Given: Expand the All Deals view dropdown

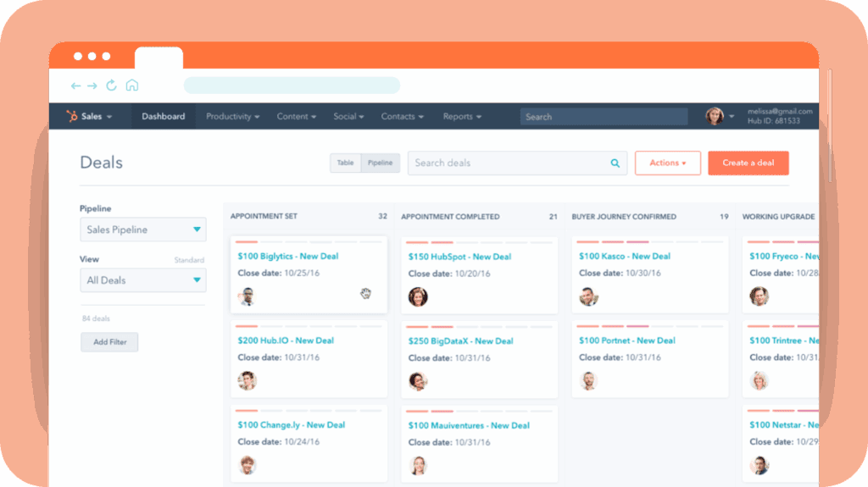Looking at the screenshot, I should click(x=142, y=280).
